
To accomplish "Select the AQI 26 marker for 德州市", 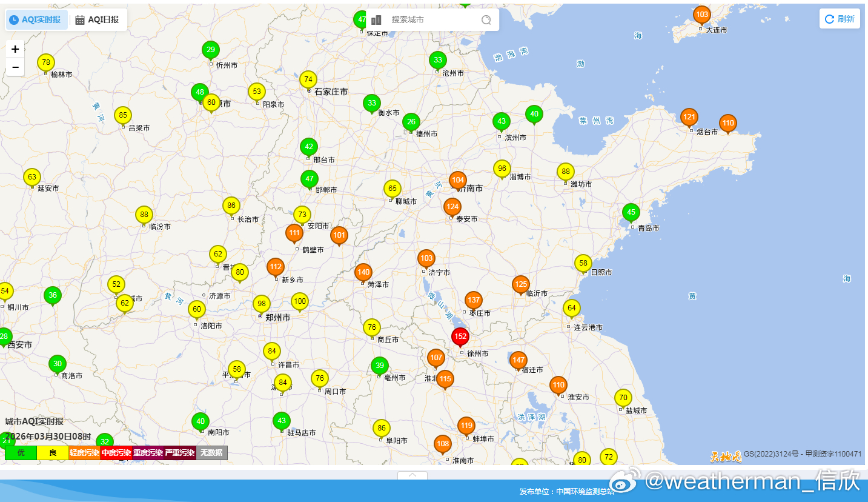I will coord(411,122).
